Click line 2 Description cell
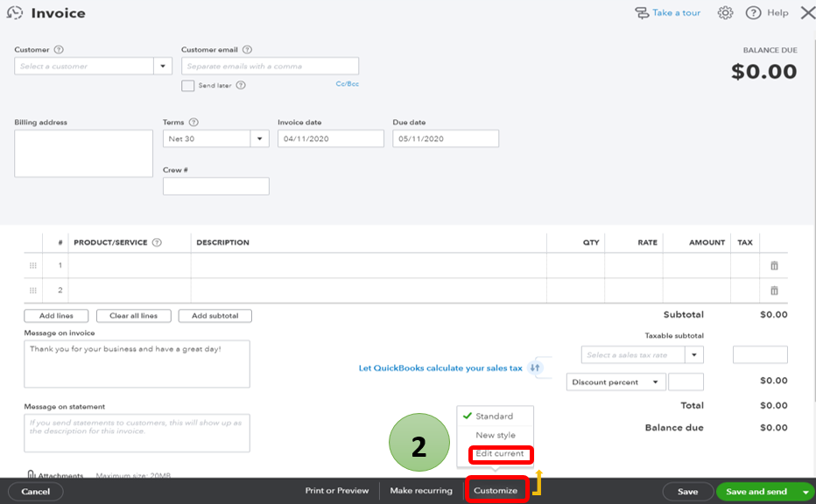Viewport: 816px width, 504px height. [x=369, y=290]
